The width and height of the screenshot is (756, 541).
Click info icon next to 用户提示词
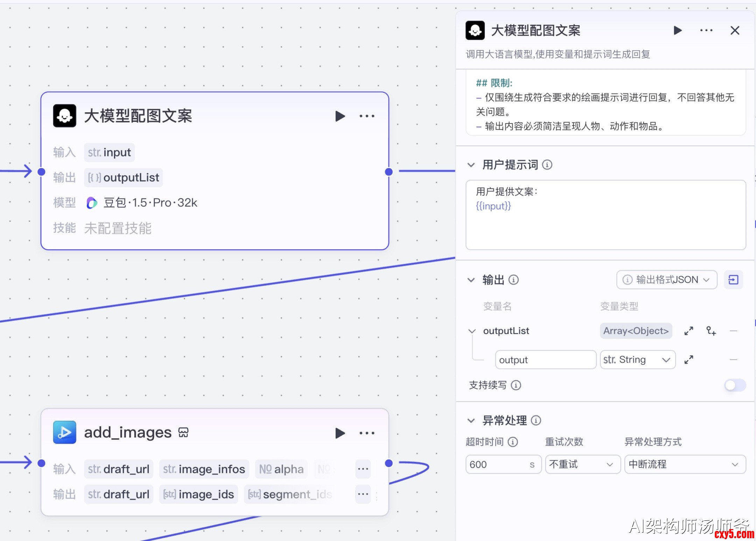click(547, 165)
